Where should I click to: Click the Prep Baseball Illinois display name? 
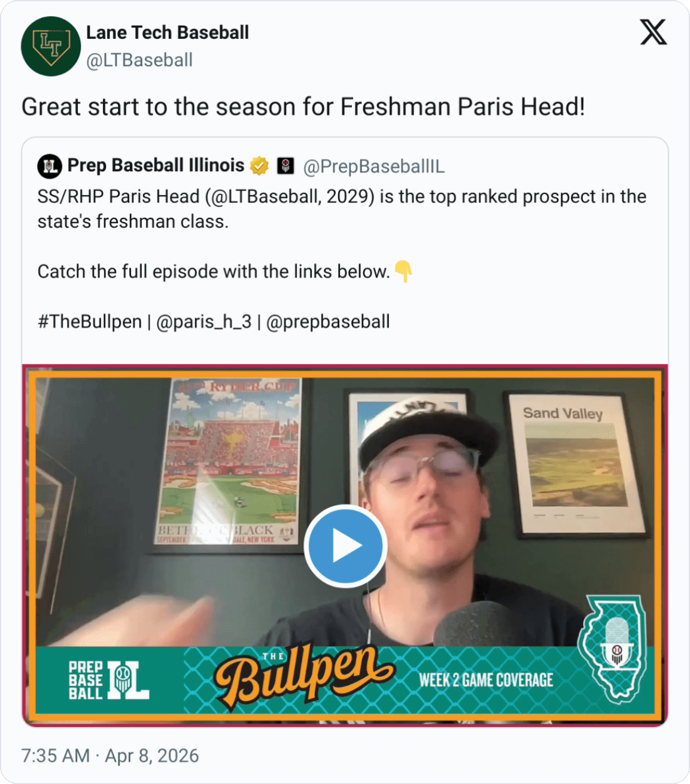[x=156, y=165]
